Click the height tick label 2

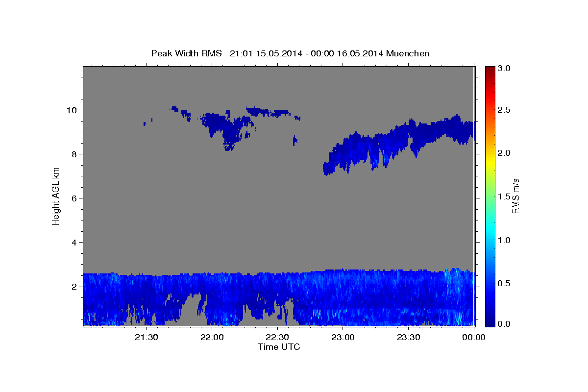(x=73, y=287)
